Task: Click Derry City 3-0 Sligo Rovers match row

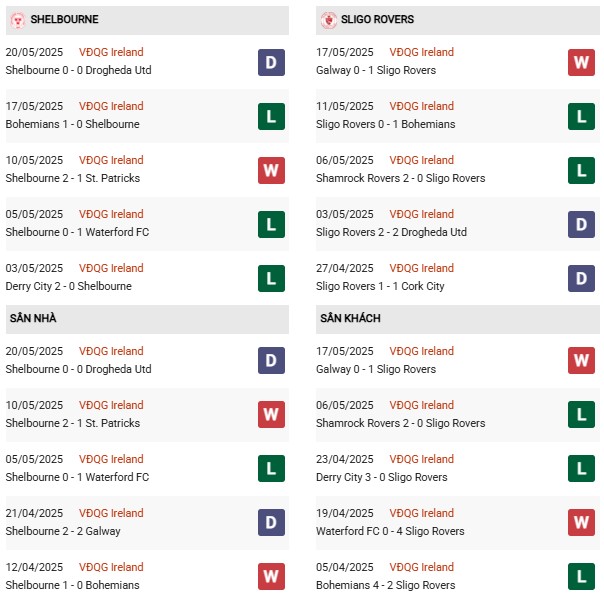Action: [x=458, y=468]
